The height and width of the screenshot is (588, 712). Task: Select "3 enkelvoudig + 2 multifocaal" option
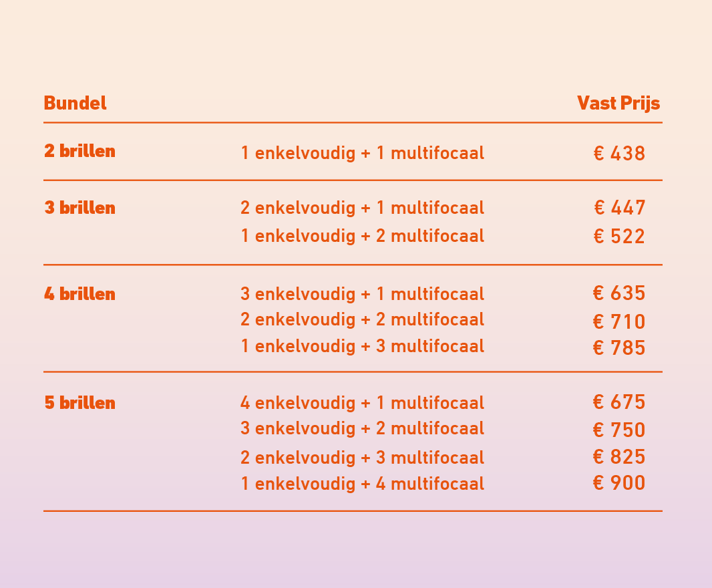[x=362, y=429]
